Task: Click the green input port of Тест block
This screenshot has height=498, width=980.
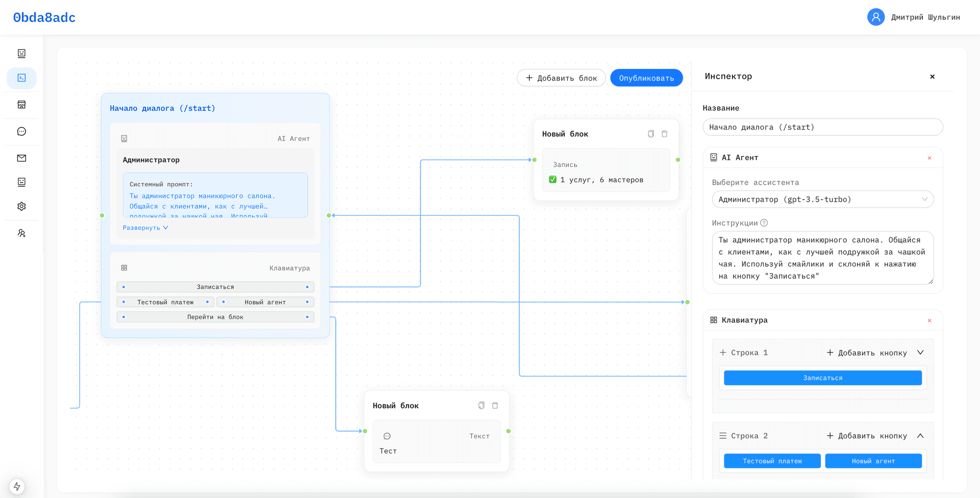Action: (365, 431)
